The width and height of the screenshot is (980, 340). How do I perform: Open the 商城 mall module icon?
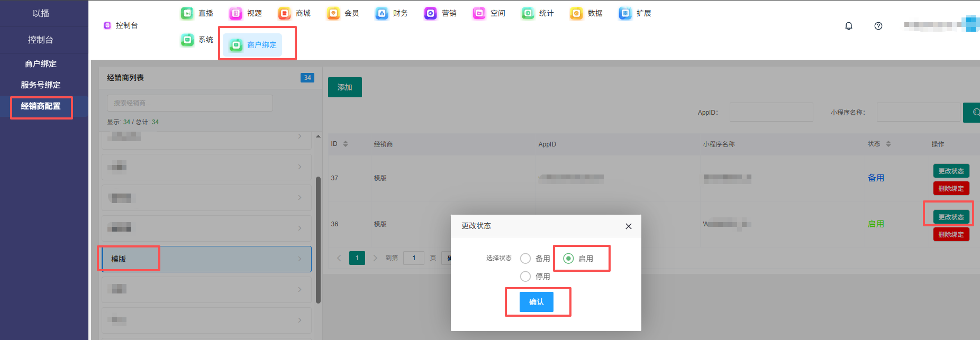285,13
